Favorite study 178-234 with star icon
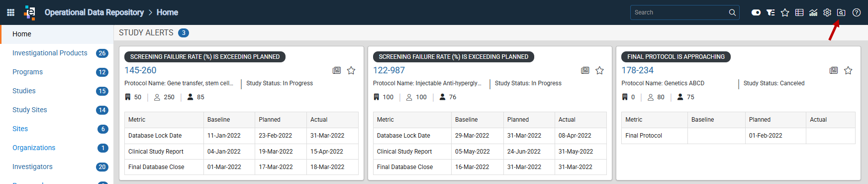This screenshot has width=868, height=184. [848, 70]
